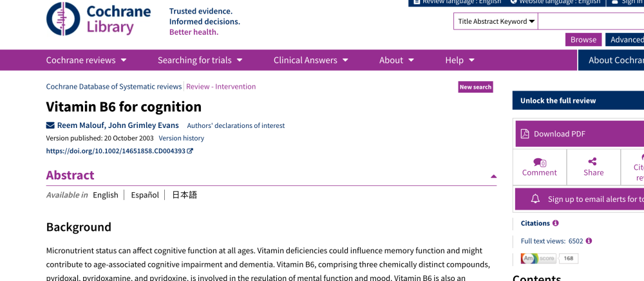Expand the About menu
644x281 pixels.
[x=396, y=60]
